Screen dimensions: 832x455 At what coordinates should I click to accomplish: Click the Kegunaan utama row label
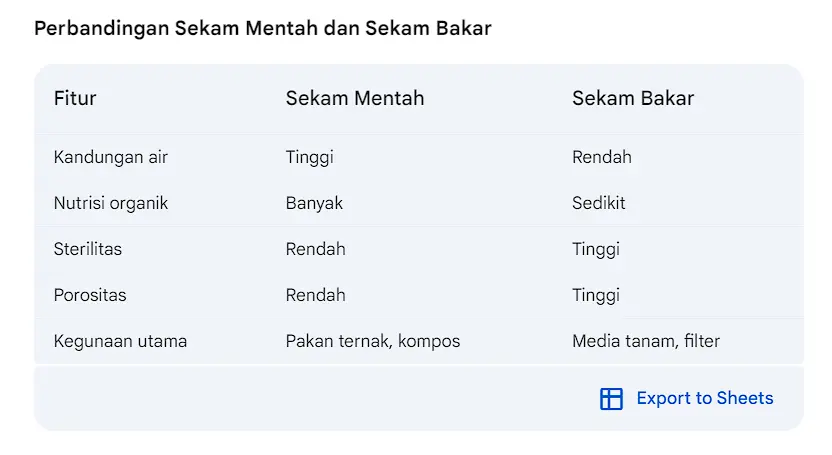[120, 341]
